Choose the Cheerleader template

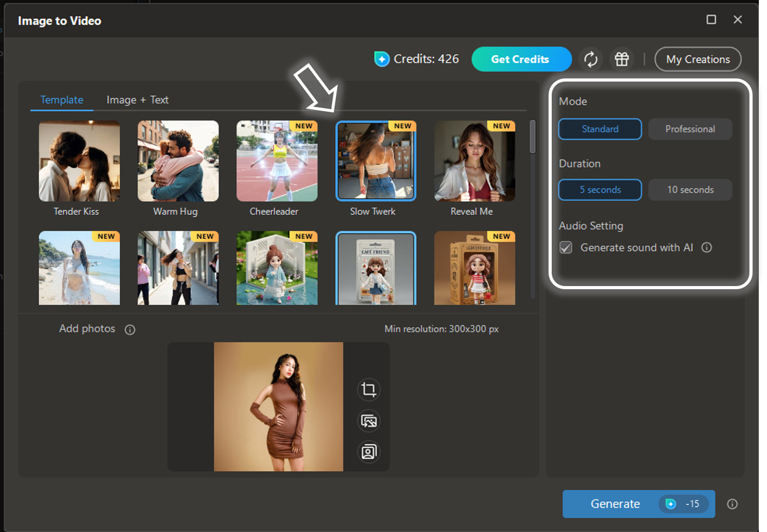pos(277,161)
